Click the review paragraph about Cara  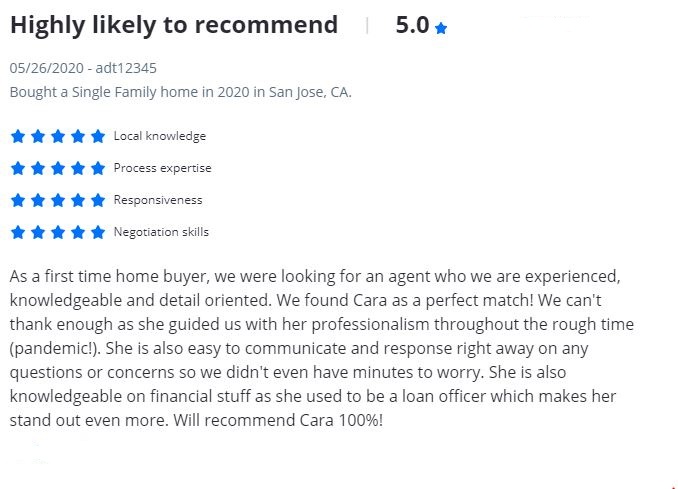[x=320, y=348]
